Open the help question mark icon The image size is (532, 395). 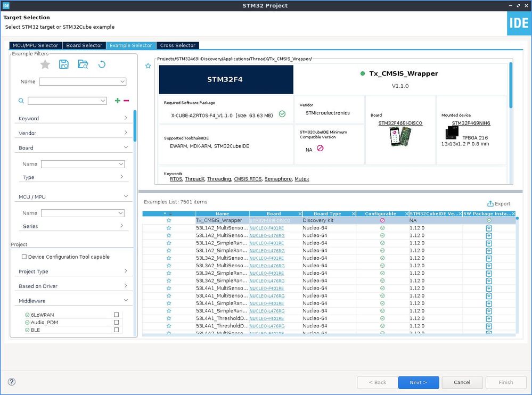pos(12,382)
